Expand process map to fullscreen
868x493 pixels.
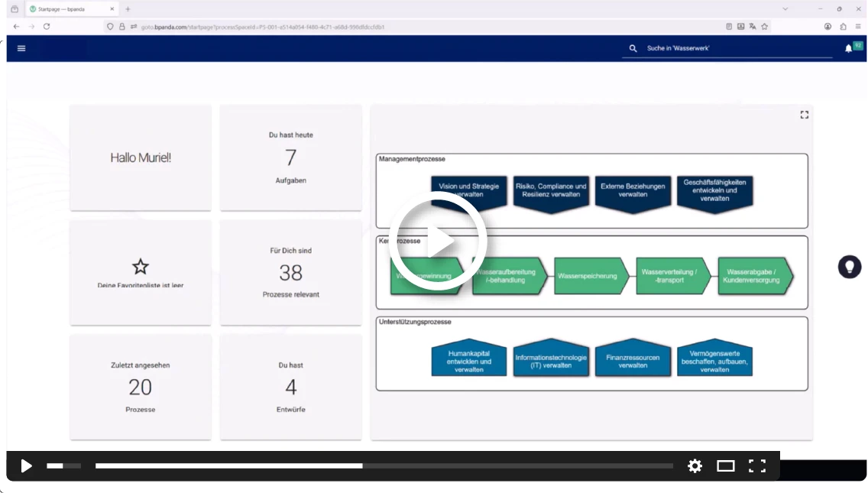coord(804,115)
